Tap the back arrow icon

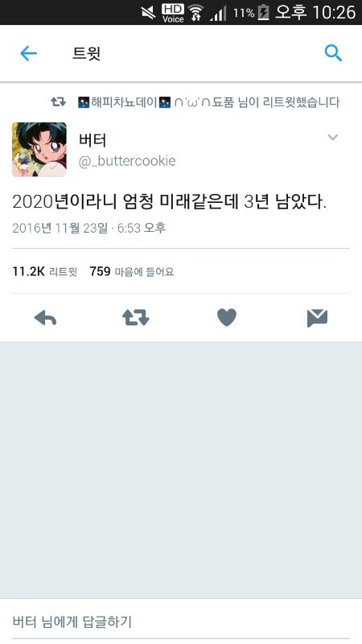point(28,53)
